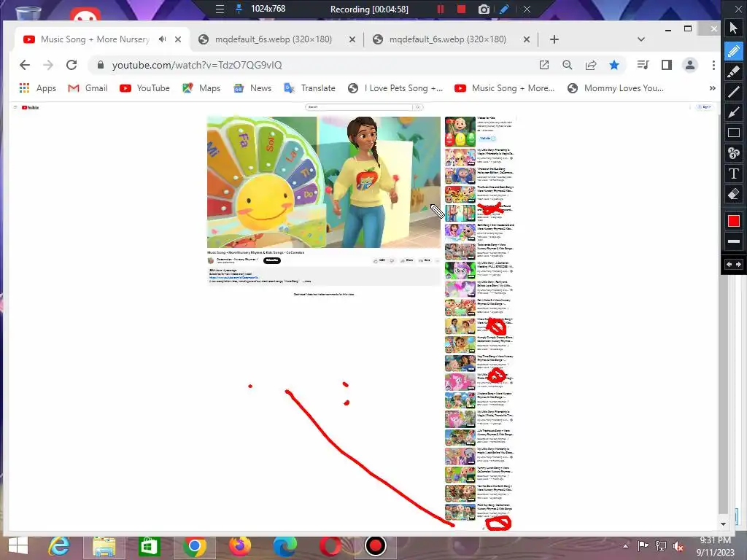Toggle the bookmark star

[614, 65]
